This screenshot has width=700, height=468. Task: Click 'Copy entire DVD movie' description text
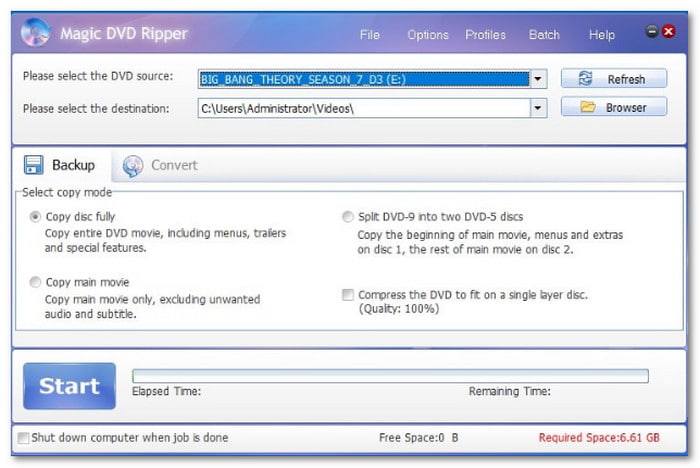click(x=165, y=240)
